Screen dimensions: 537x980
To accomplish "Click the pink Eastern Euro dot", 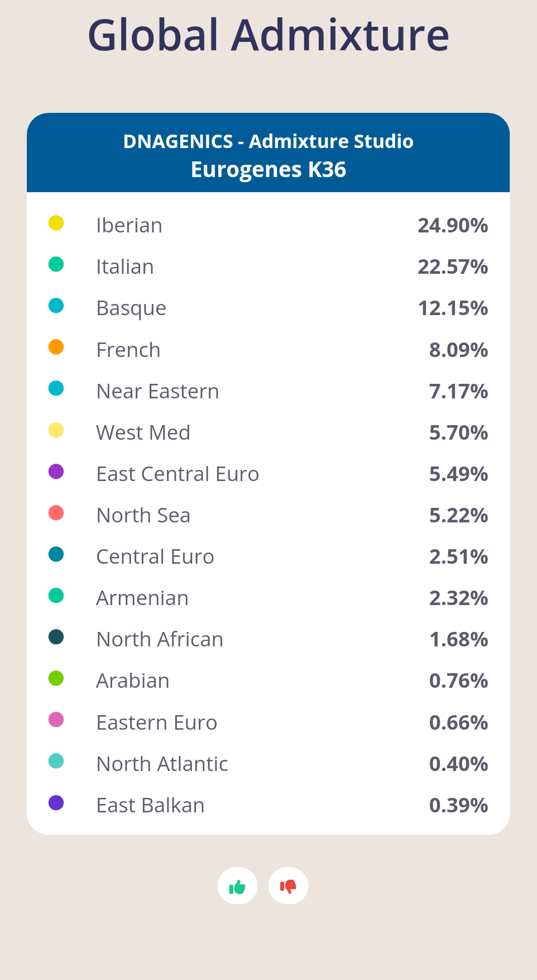I will (x=56, y=720).
